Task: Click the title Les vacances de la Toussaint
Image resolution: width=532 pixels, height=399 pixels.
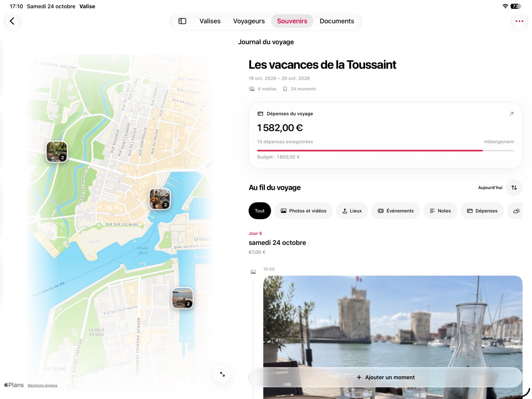Action: point(322,65)
